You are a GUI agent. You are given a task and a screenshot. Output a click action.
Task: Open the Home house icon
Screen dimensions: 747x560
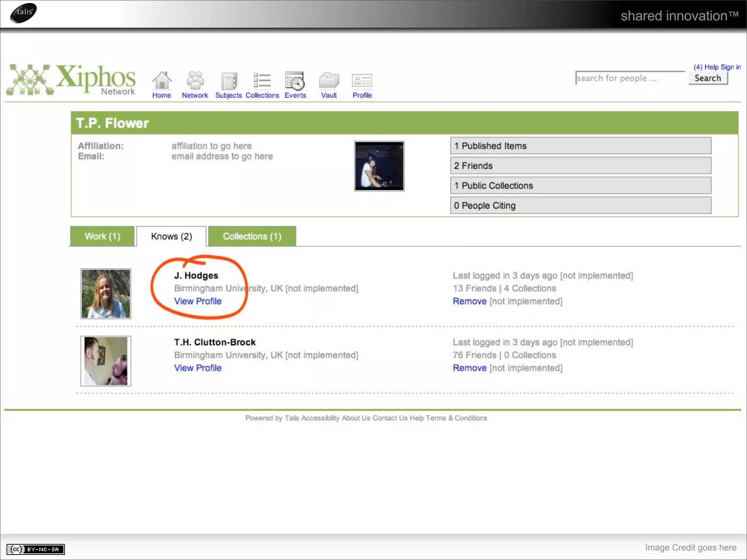click(162, 80)
